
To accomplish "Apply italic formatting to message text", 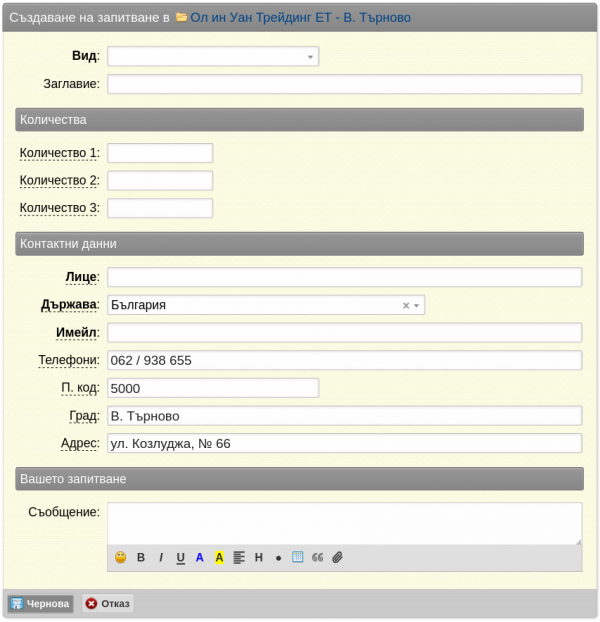I will tap(161, 558).
